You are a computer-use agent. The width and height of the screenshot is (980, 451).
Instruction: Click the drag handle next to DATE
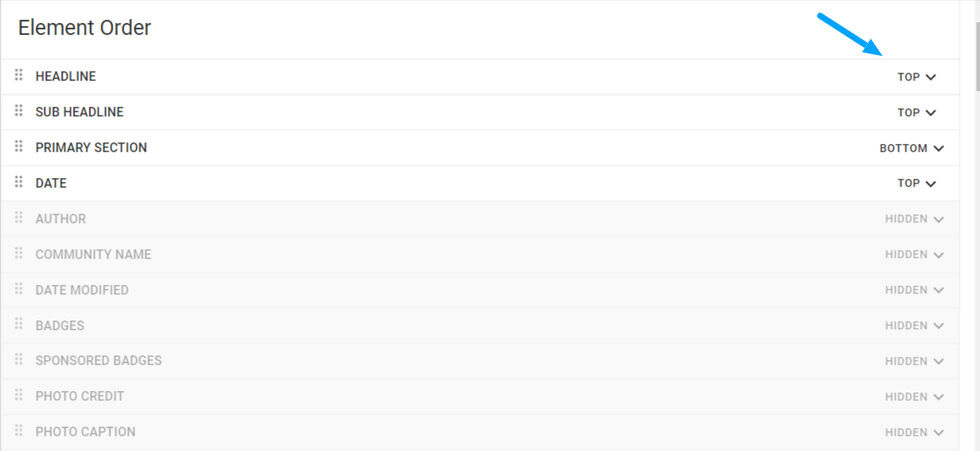(18, 183)
